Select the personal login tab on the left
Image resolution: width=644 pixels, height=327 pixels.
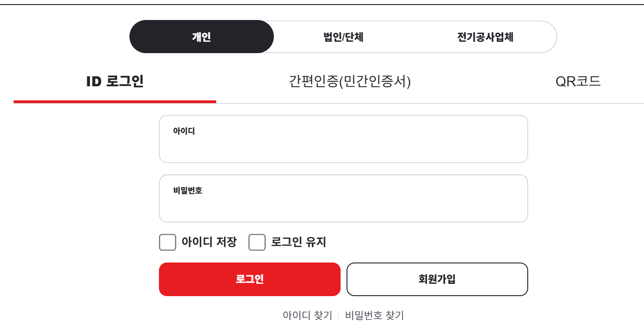click(201, 36)
